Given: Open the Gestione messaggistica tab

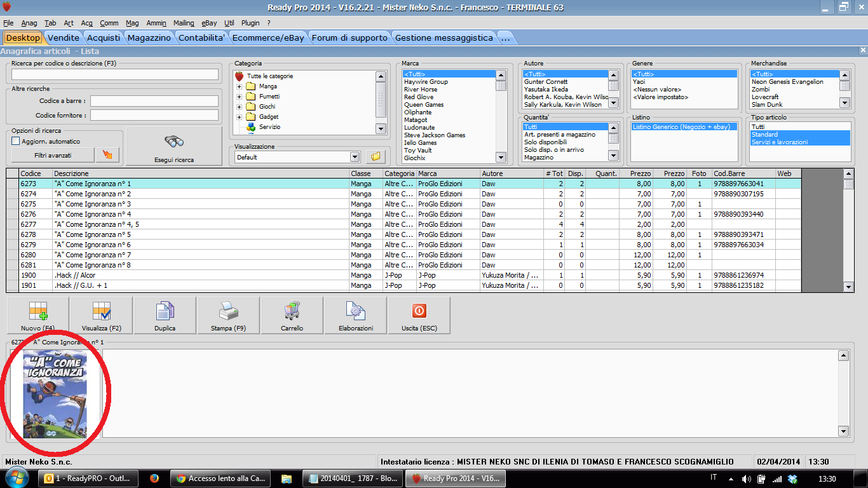Looking at the screenshot, I should pyautogui.click(x=444, y=37).
